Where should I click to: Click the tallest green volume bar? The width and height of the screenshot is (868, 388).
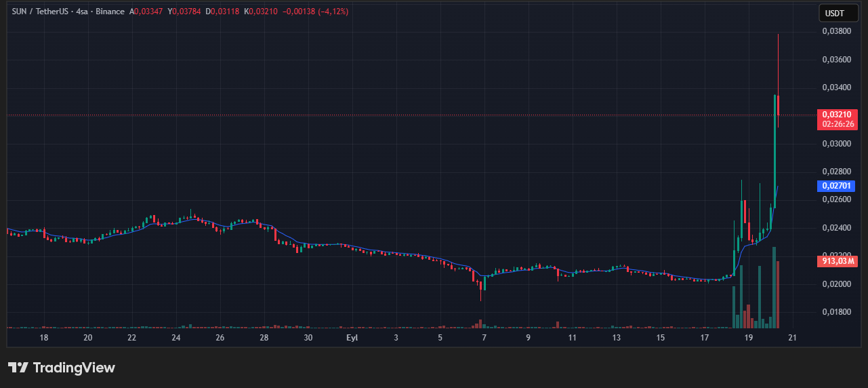tap(774, 288)
